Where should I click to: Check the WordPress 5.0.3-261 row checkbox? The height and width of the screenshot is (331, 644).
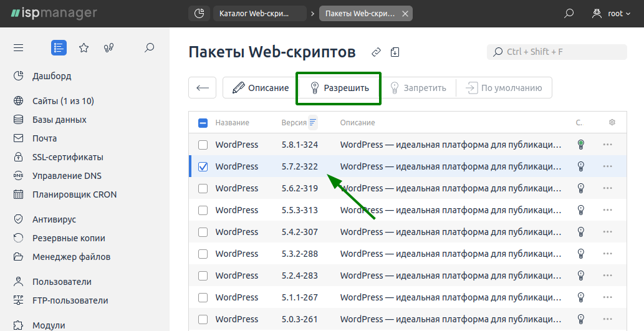[203, 319]
